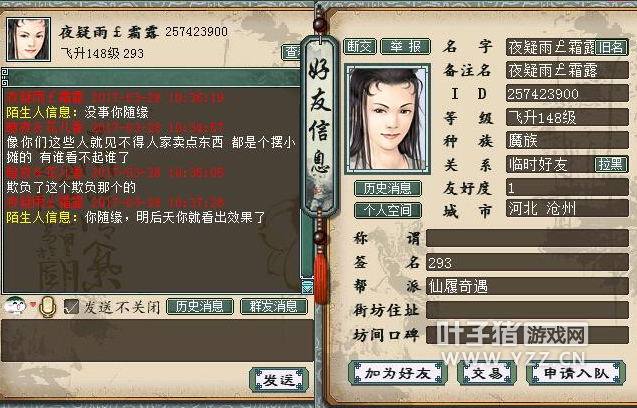Blacklist the player with 拉黑
Viewport: 637px width, 408px height.
pyautogui.click(x=611, y=165)
